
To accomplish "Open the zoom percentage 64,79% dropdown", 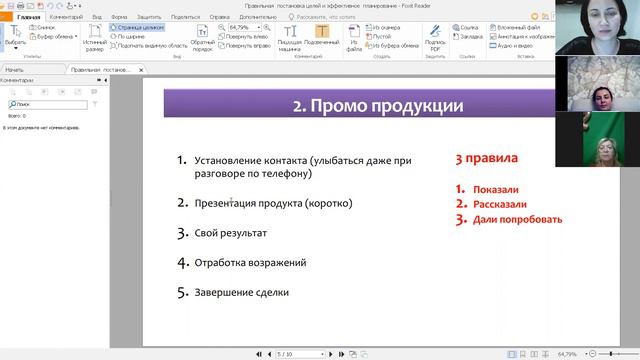I will click(259, 27).
